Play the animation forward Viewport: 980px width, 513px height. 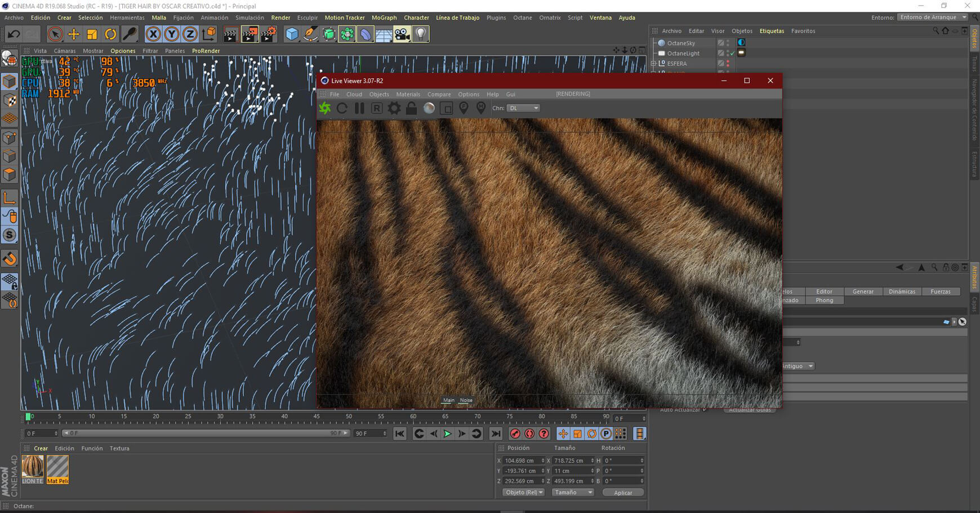[448, 434]
